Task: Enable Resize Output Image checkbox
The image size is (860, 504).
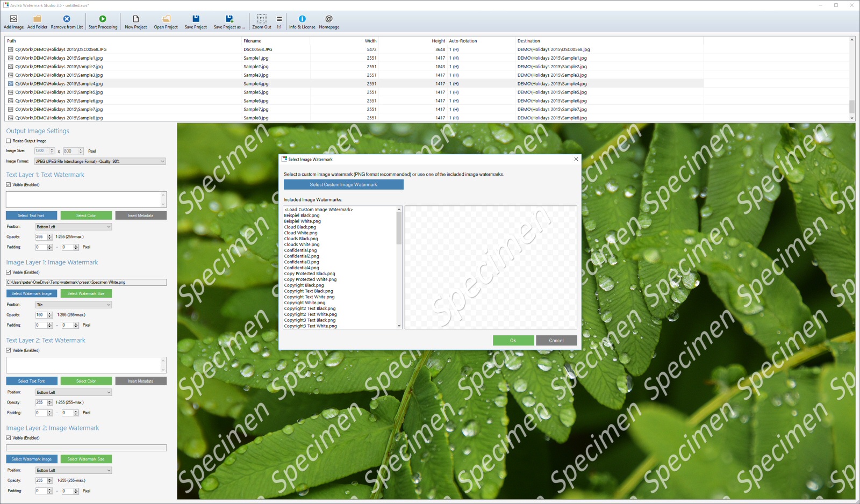Action: [9, 141]
